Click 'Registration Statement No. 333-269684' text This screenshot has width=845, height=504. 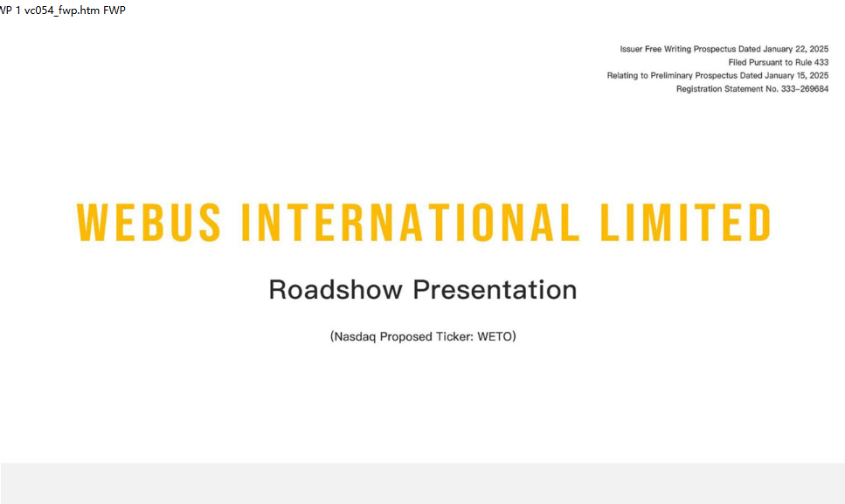pos(752,89)
